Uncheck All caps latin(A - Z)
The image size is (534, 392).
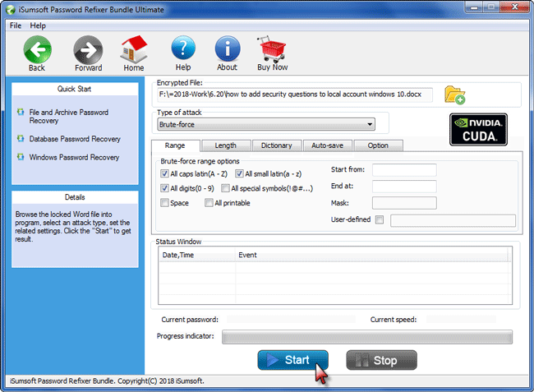[164, 173]
